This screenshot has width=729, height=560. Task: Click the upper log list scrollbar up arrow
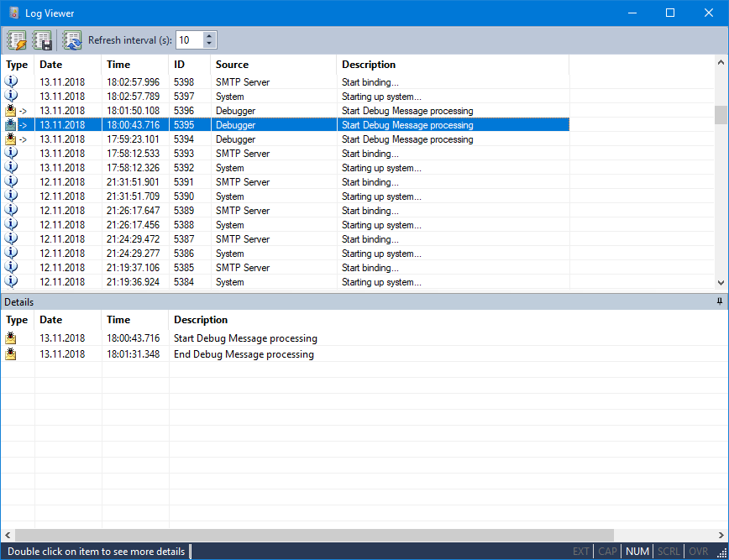(721, 62)
